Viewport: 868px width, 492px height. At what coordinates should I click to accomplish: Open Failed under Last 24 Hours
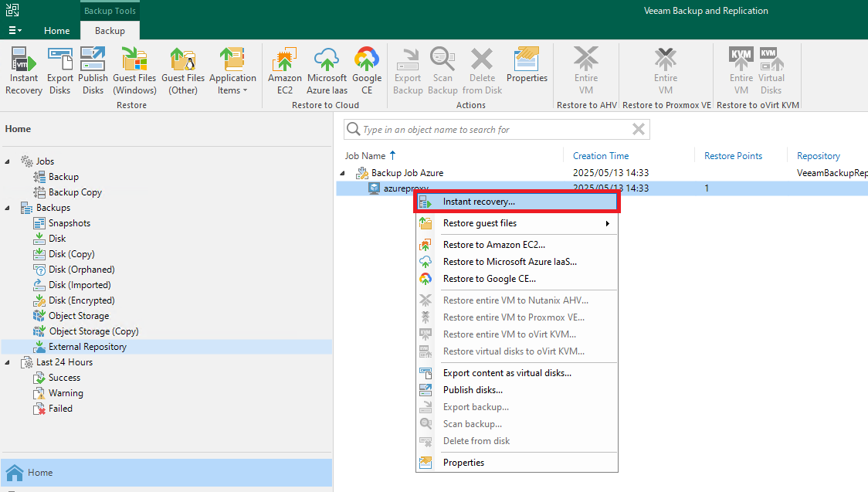60,409
